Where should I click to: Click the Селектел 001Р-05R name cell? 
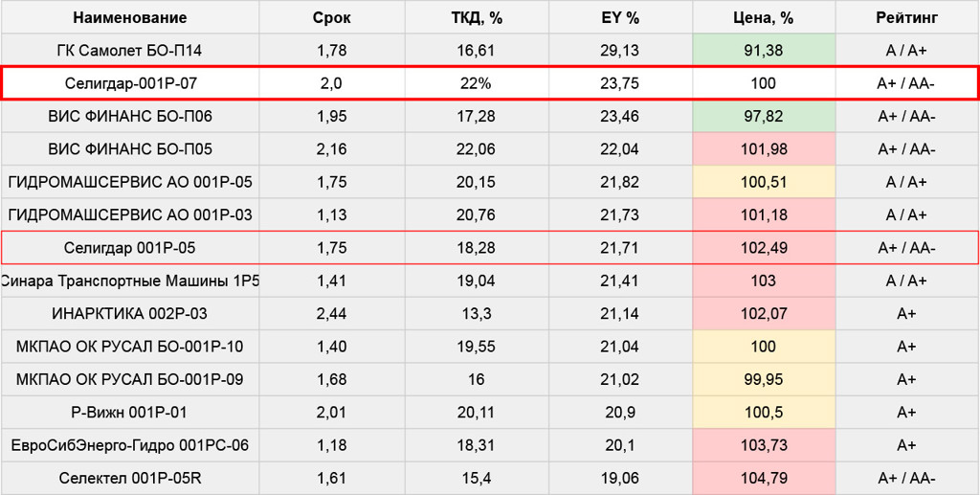(129, 478)
